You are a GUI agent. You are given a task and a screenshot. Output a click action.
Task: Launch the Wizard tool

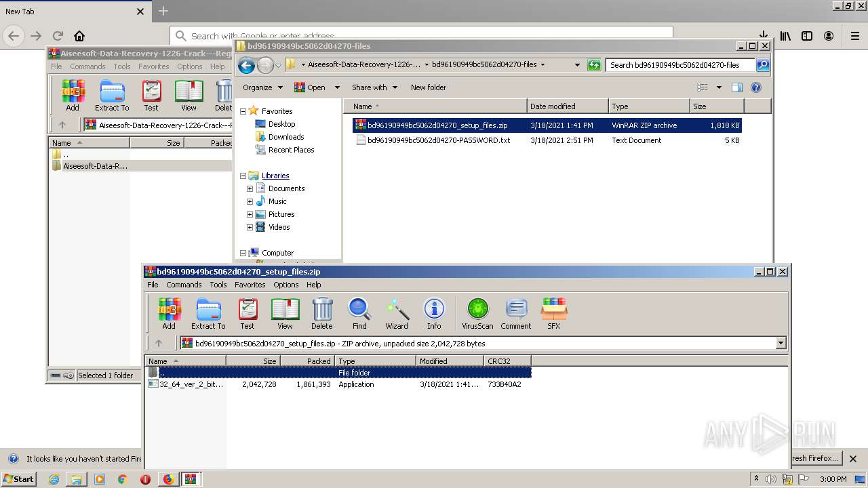pos(397,314)
